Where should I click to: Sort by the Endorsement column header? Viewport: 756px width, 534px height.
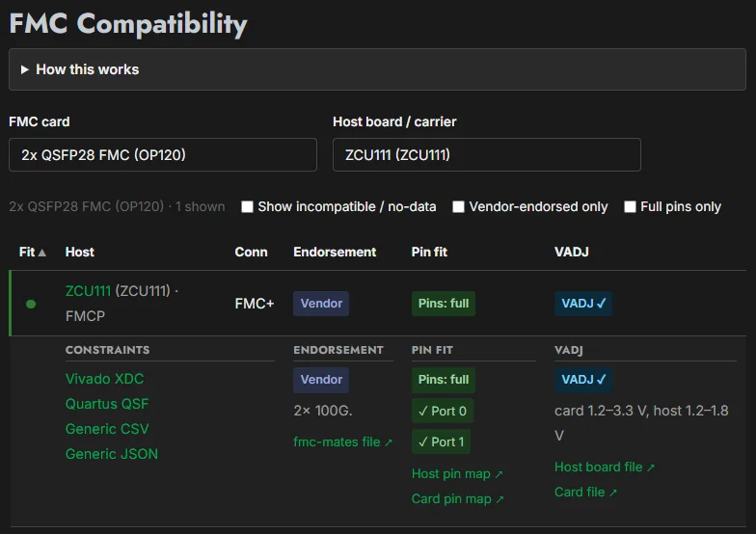pos(335,252)
